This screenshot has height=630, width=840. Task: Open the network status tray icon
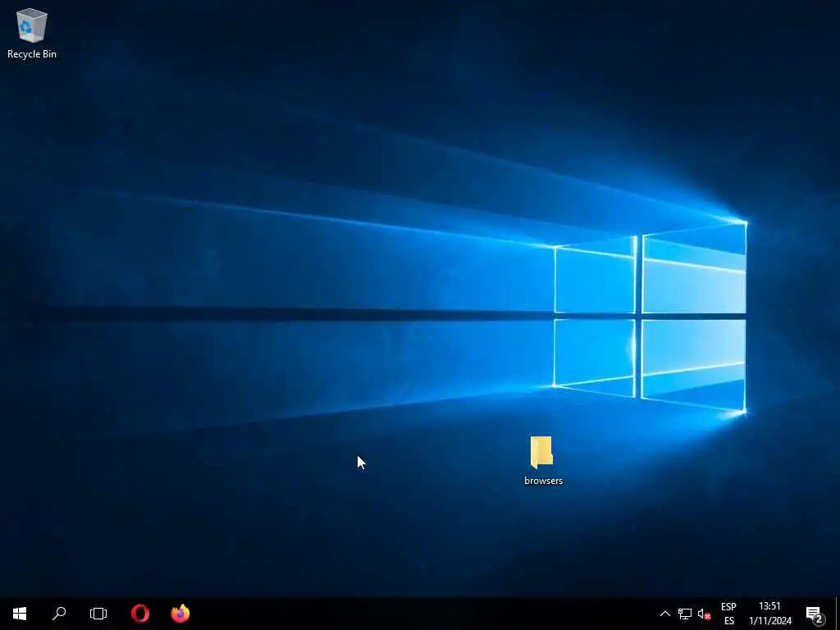click(685, 614)
